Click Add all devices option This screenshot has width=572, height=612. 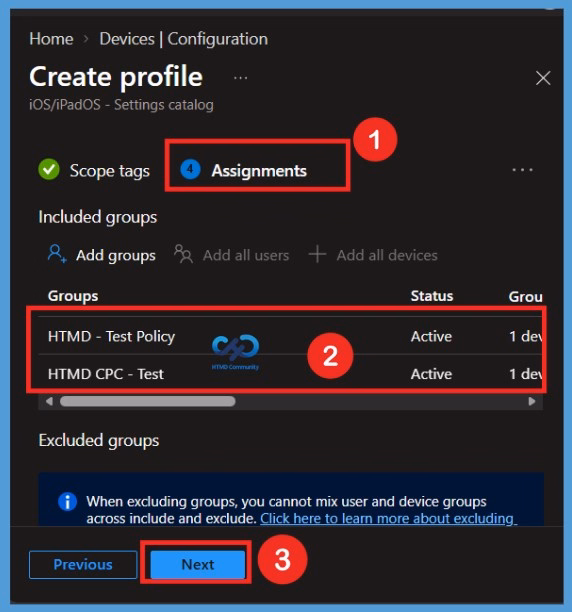tap(373, 255)
